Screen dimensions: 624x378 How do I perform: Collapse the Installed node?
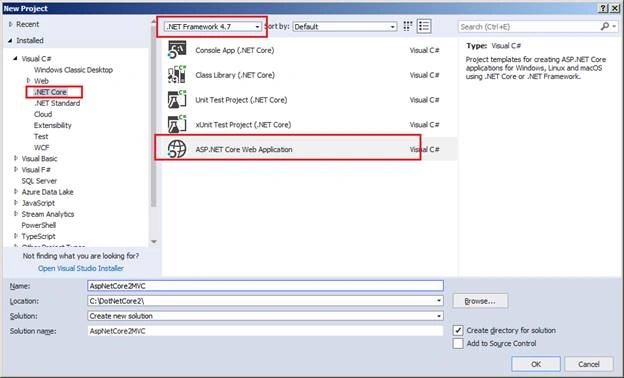click(10, 41)
